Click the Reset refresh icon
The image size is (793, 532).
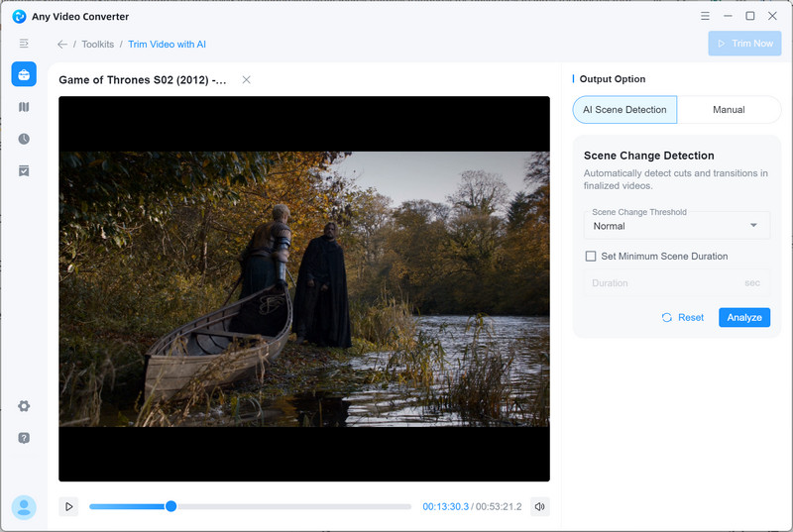tap(666, 317)
